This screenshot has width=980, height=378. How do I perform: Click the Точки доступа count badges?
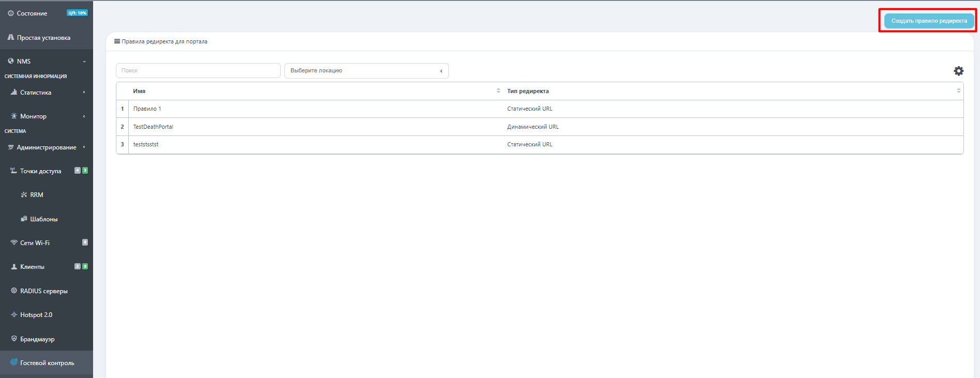click(81, 170)
